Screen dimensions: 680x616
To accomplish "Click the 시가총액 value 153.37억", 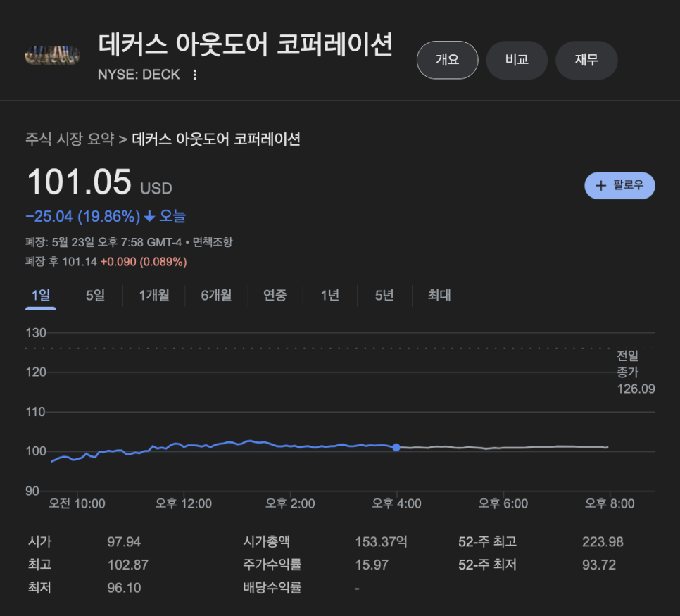I will point(382,542).
